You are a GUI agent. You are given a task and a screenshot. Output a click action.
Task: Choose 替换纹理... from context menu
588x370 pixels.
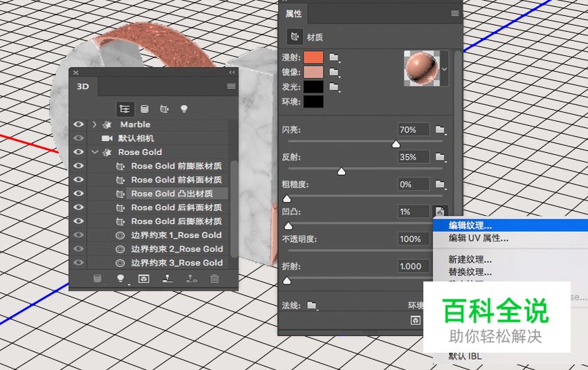click(x=511, y=271)
